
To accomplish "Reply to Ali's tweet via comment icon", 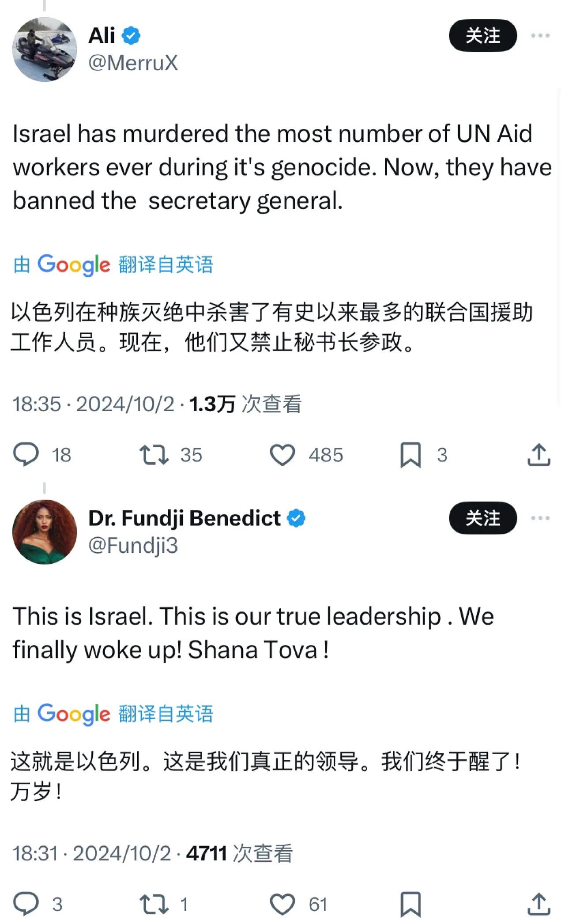I will (26, 455).
